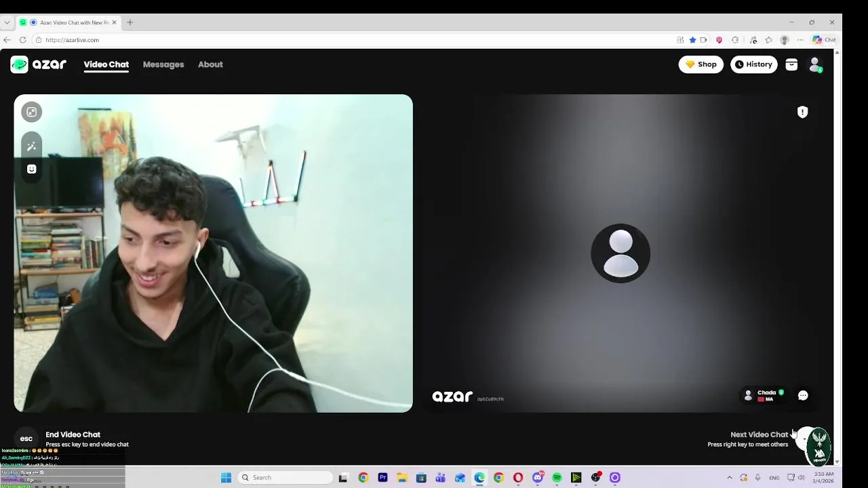The image size is (868, 488).
Task: Open the chat bubble to message Chada
Action: pos(803,396)
